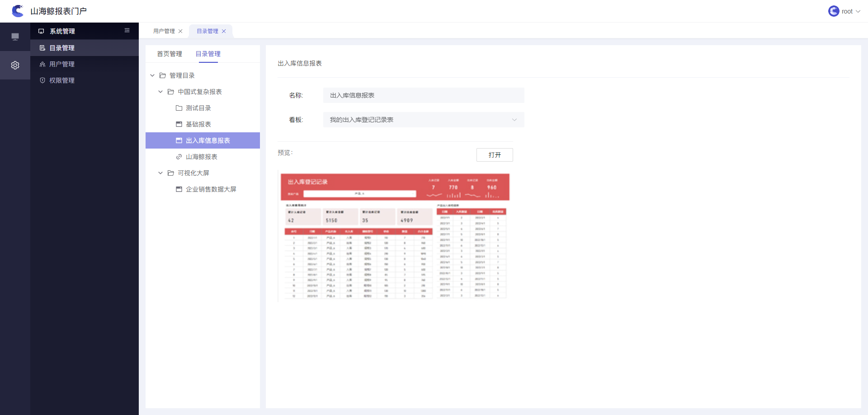This screenshot has width=868, height=415.
Task: Click the 名称 input field
Action: pos(424,95)
